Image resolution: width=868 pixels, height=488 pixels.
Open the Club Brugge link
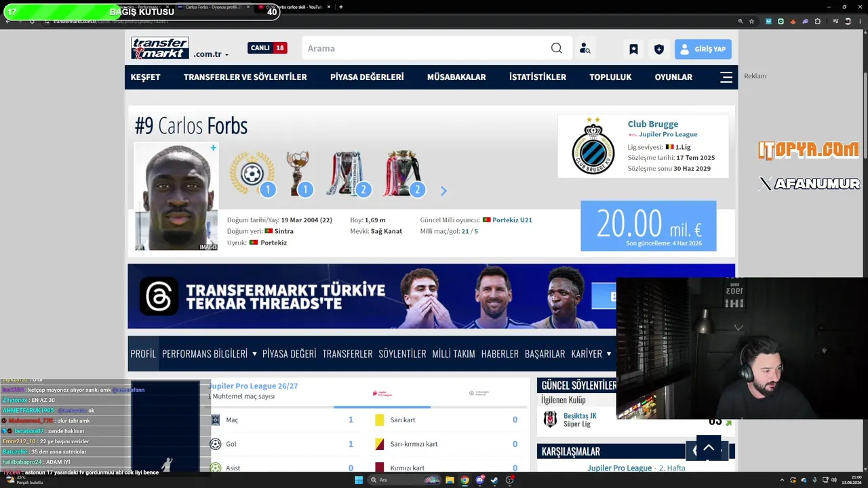[x=653, y=124]
